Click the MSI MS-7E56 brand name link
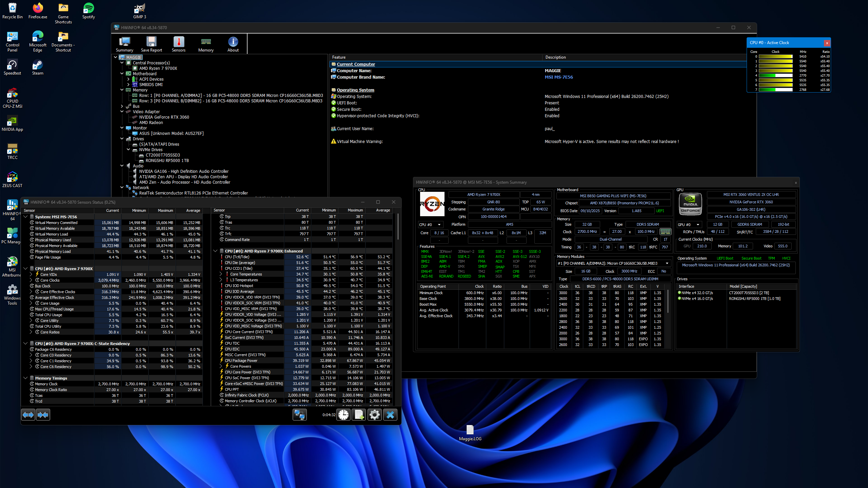868x488 pixels. click(x=558, y=77)
